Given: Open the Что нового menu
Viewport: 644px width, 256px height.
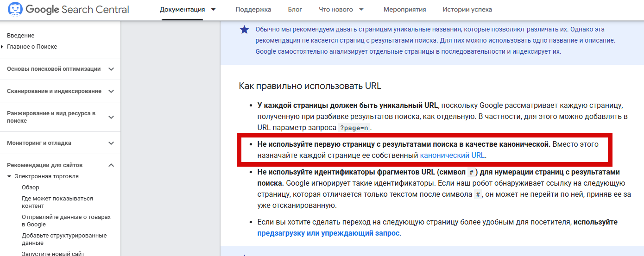Looking at the screenshot, I should click(x=336, y=9).
